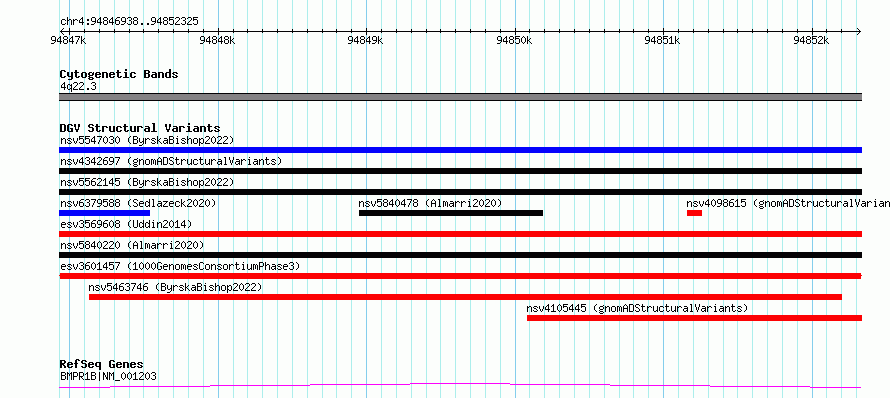Select the small red nsv4098615 bar

pos(694,213)
